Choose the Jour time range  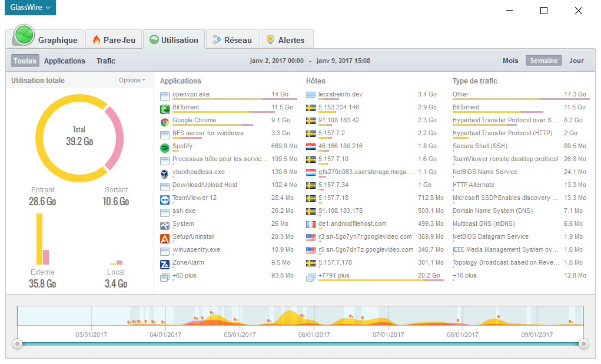pos(576,61)
